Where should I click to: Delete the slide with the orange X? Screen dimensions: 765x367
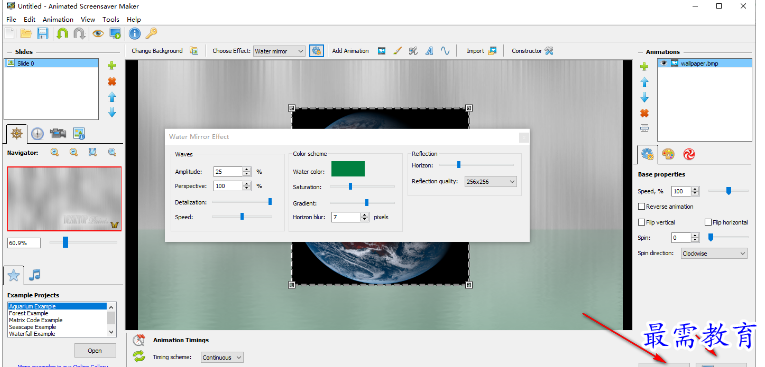tap(112, 81)
